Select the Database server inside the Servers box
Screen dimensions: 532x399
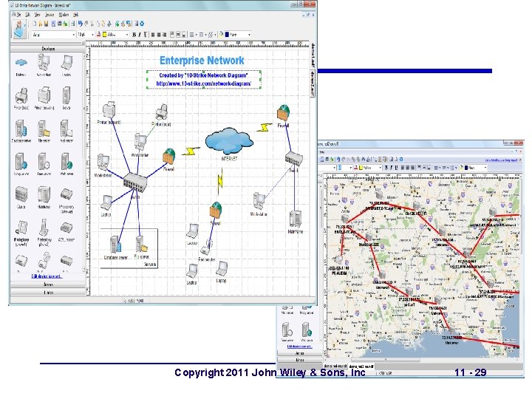115,245
